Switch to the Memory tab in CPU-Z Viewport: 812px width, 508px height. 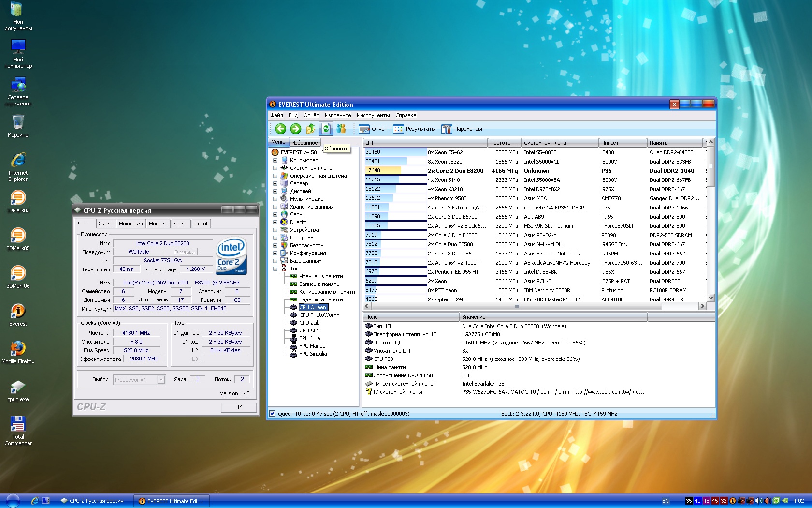[158, 224]
